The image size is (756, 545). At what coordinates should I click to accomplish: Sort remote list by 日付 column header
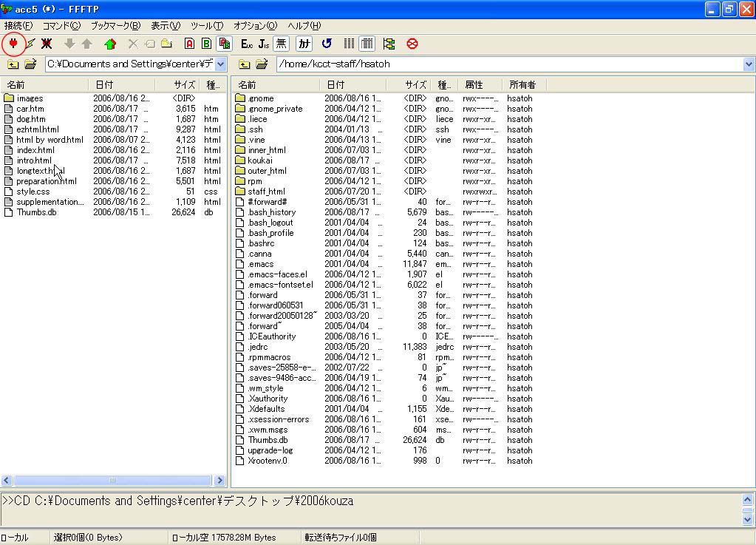353,85
